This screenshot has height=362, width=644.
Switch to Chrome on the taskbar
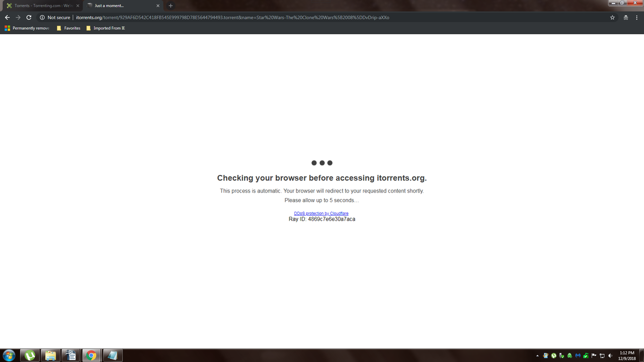tap(92, 355)
